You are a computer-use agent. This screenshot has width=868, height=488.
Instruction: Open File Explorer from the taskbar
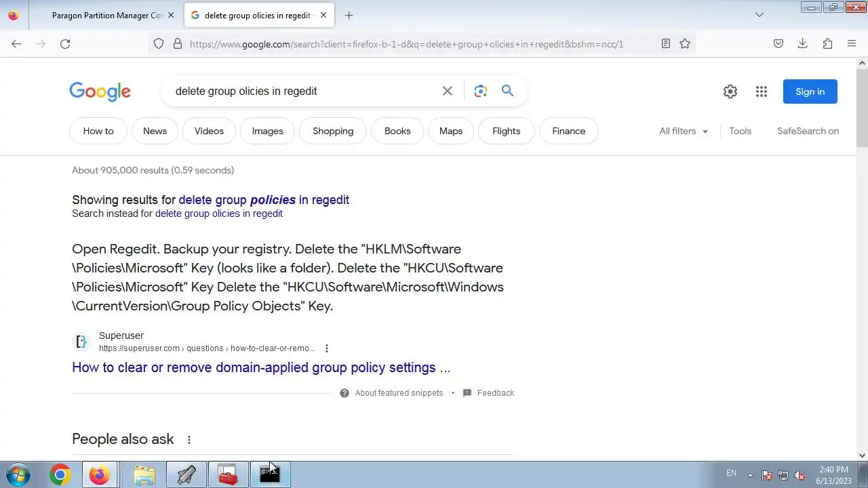click(144, 475)
